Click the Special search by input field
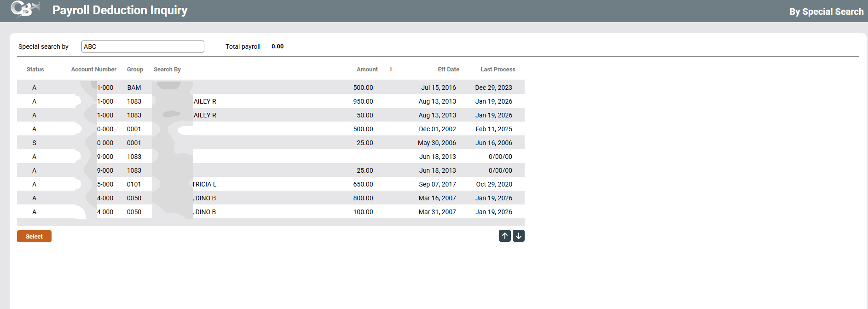The width and height of the screenshot is (868, 309). (143, 47)
